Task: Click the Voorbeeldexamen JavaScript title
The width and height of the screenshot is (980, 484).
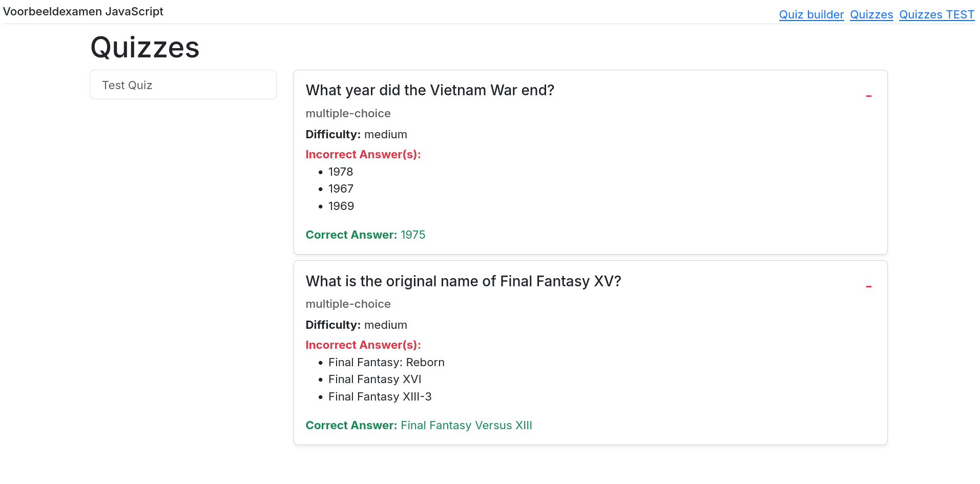Action: (x=83, y=11)
